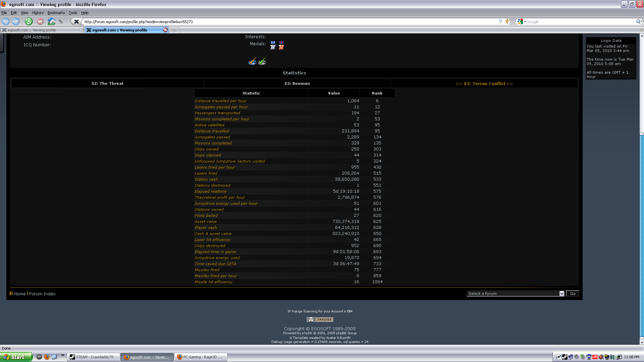Viewport: 644px width, 362px height.
Task: Click 'Theoretical profit per hour' statistic
Action: (220, 197)
